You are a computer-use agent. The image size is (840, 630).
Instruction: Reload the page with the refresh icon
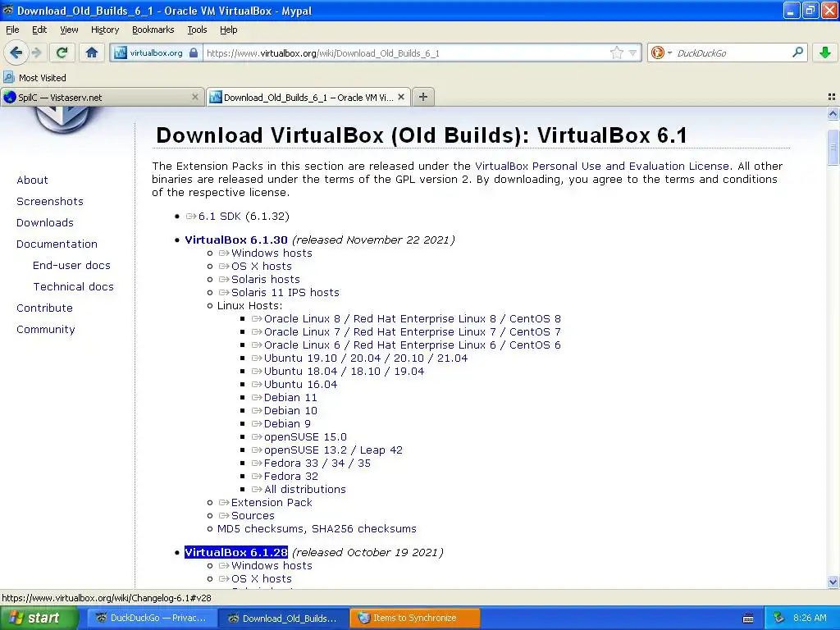point(62,52)
